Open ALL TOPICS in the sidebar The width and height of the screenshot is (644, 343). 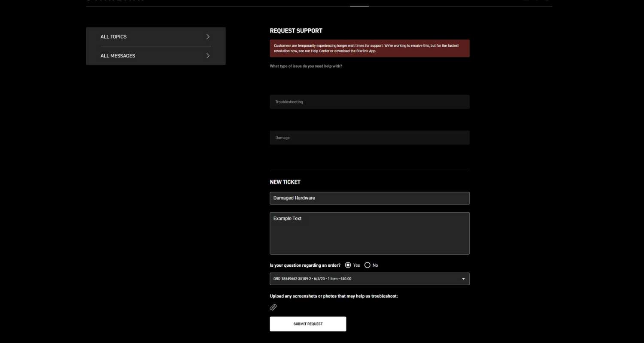pos(114,37)
